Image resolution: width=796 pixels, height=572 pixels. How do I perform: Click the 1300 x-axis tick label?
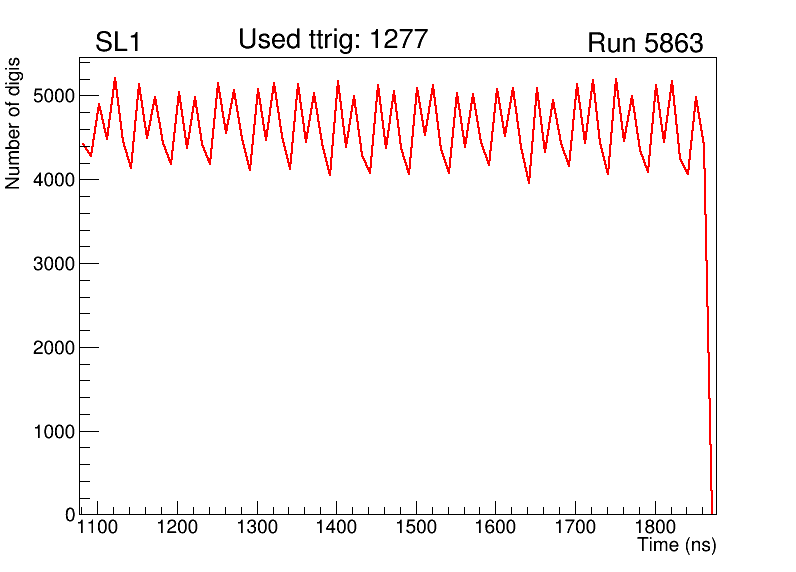coord(257,528)
